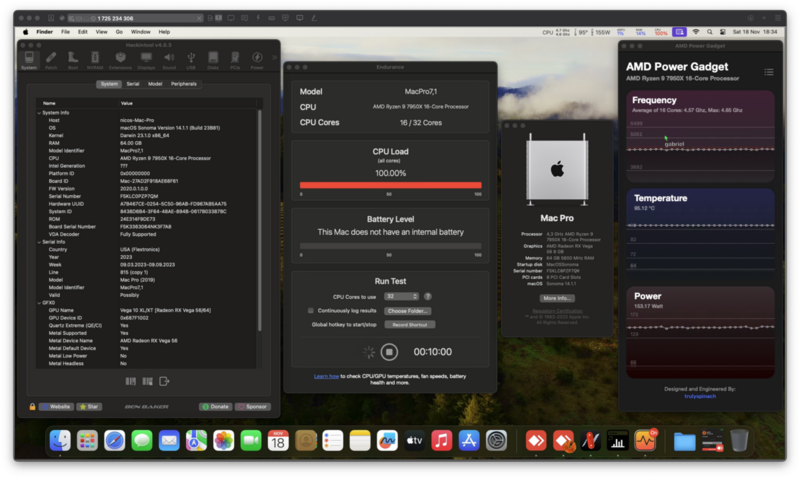Open the CPU Cores to use dropdown
This screenshot has height=478, width=800.
(402, 296)
